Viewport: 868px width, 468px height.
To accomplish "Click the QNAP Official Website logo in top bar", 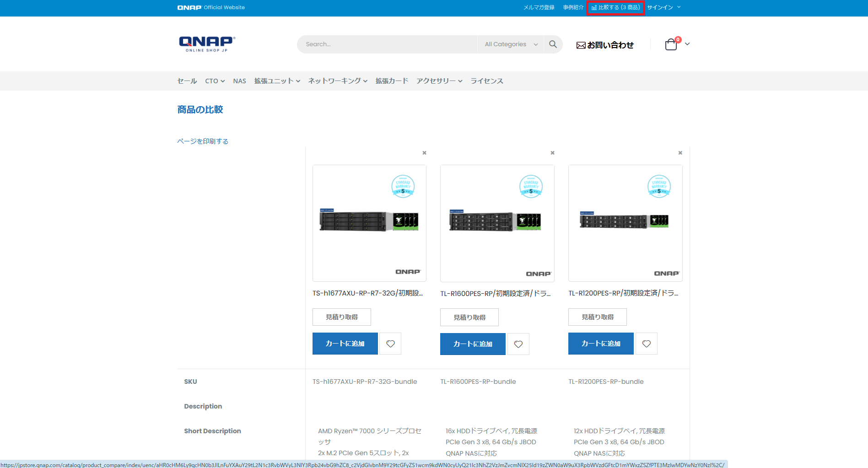I will click(x=211, y=7).
